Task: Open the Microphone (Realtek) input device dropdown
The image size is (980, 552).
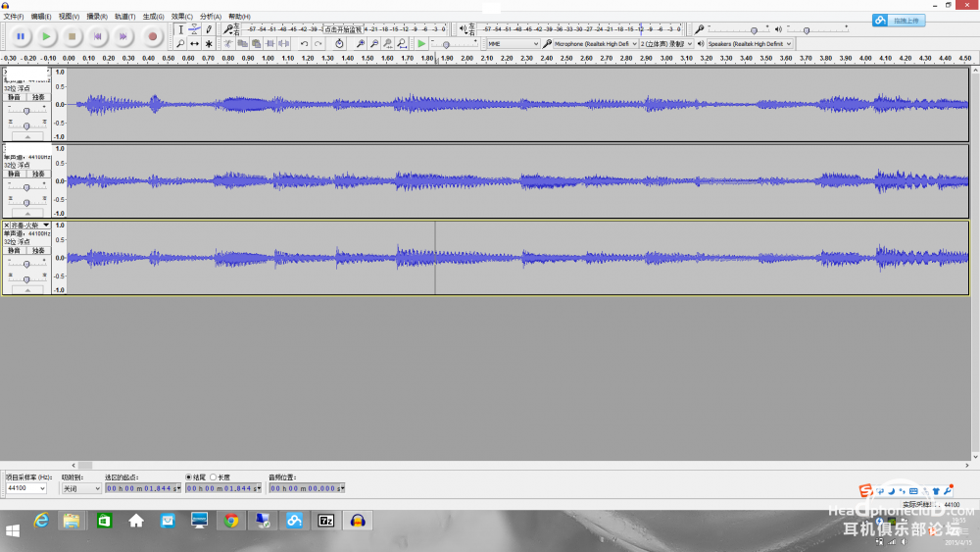Action: 595,44
